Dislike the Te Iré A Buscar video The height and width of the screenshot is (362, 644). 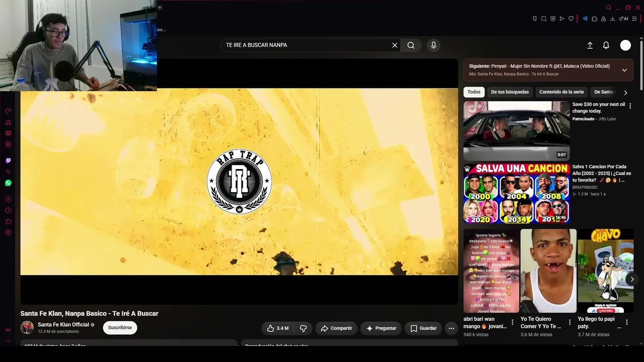tap(303, 328)
